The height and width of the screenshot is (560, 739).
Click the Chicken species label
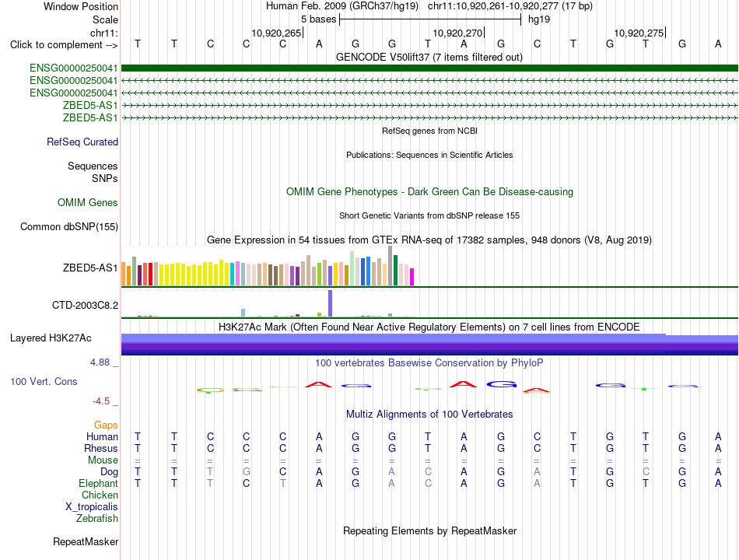(100, 495)
